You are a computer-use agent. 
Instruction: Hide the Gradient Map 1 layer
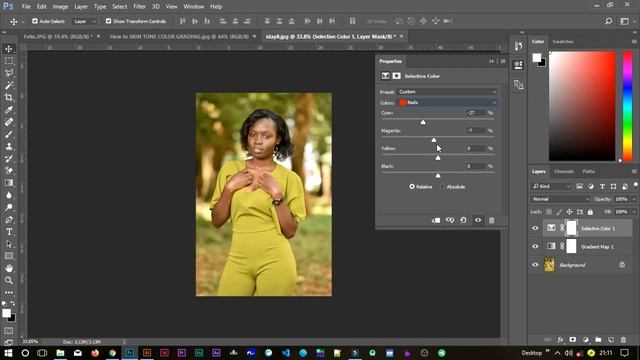click(535, 247)
